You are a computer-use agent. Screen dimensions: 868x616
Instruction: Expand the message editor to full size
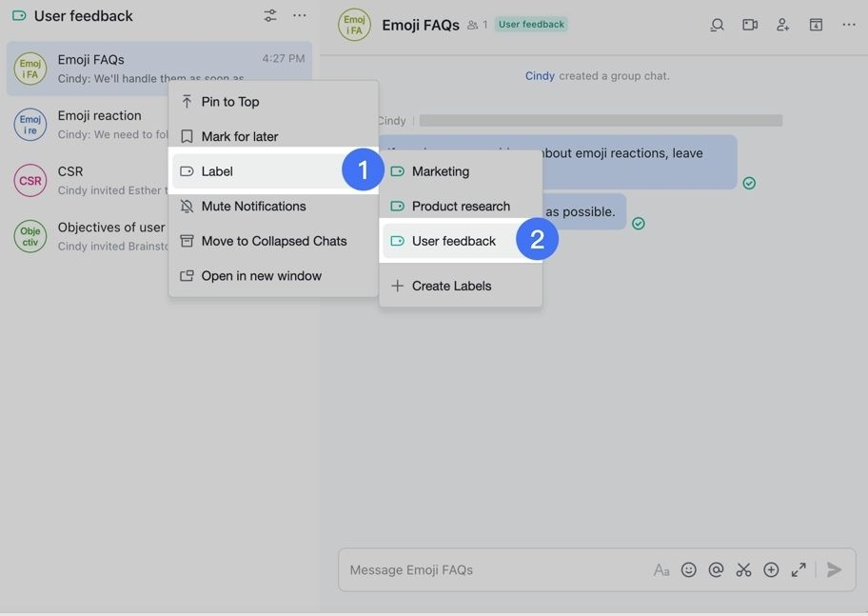click(x=799, y=569)
